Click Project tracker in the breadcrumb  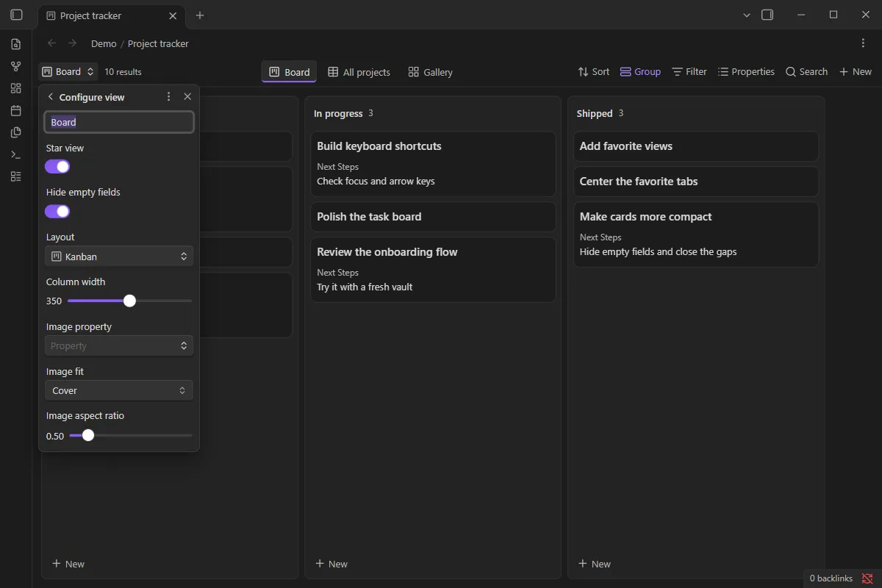coord(158,43)
